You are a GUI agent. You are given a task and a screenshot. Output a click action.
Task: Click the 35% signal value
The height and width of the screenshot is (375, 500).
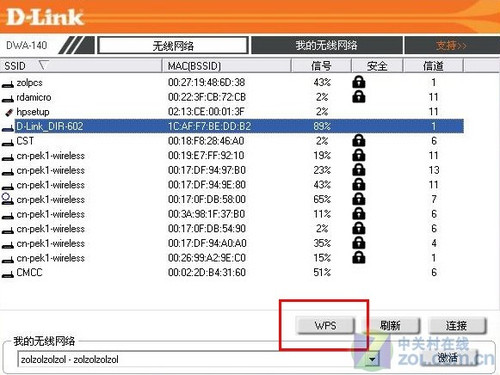[322, 243]
